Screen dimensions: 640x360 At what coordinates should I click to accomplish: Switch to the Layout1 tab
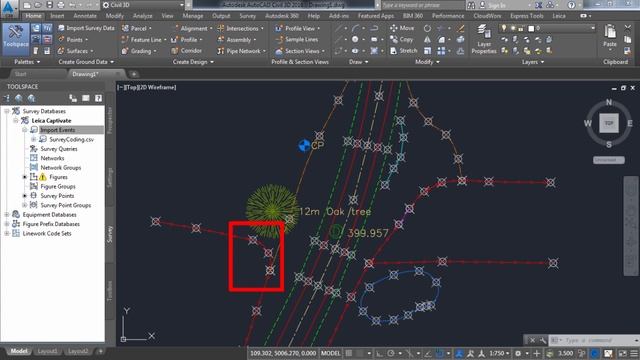click(48, 351)
